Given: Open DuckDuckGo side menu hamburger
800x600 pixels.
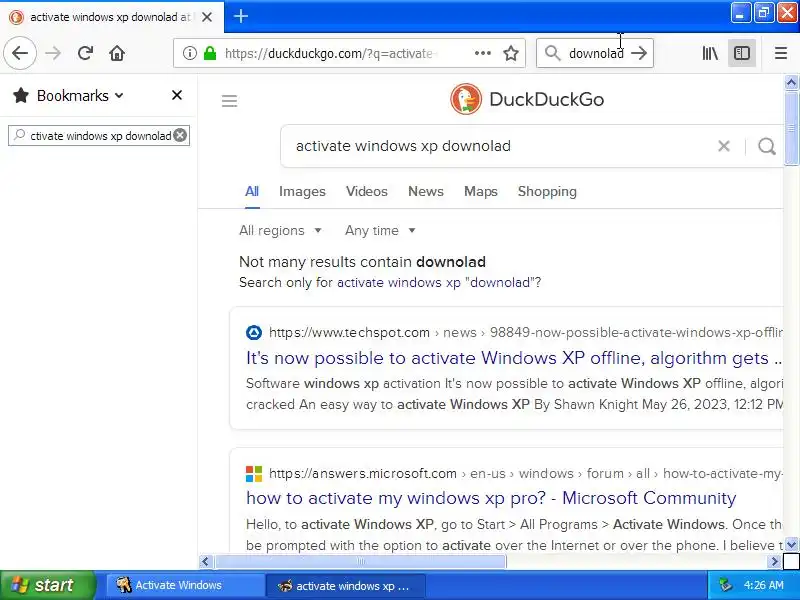Looking at the screenshot, I should coord(230,101).
